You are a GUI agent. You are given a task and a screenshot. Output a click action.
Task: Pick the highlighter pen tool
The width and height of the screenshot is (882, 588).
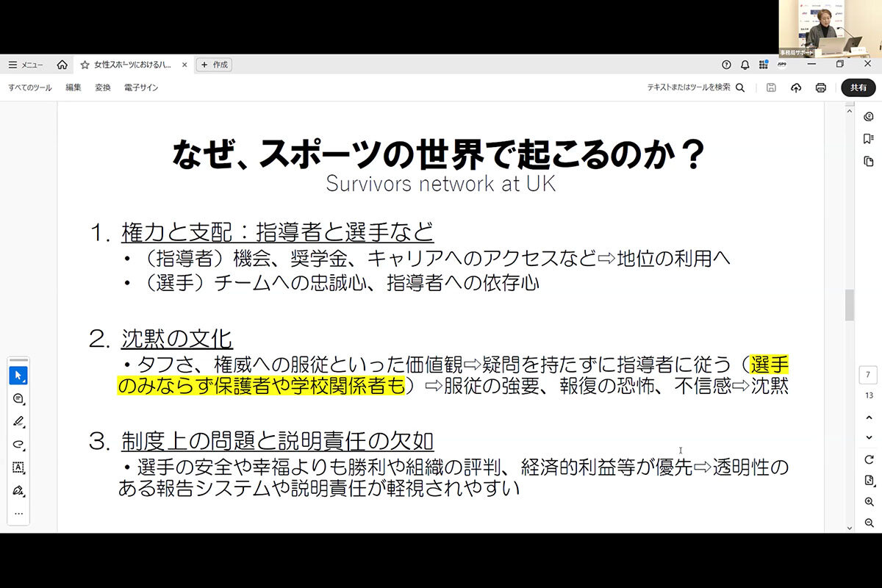pos(18,421)
